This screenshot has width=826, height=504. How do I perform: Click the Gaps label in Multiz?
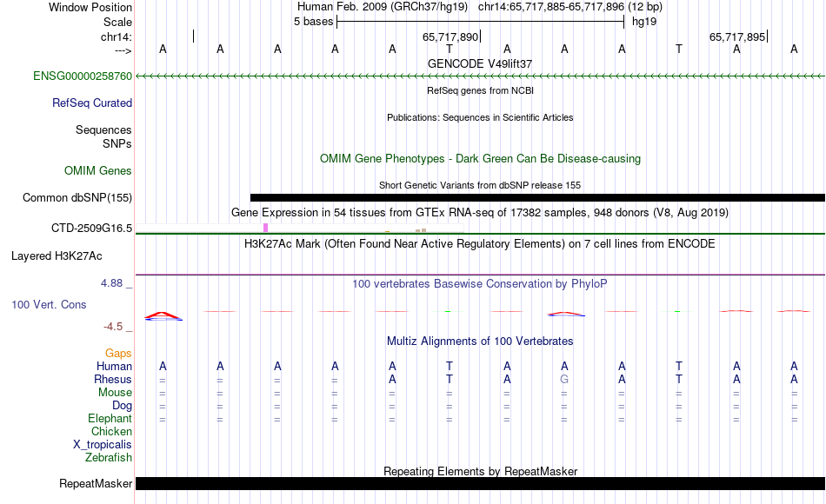pos(118,353)
